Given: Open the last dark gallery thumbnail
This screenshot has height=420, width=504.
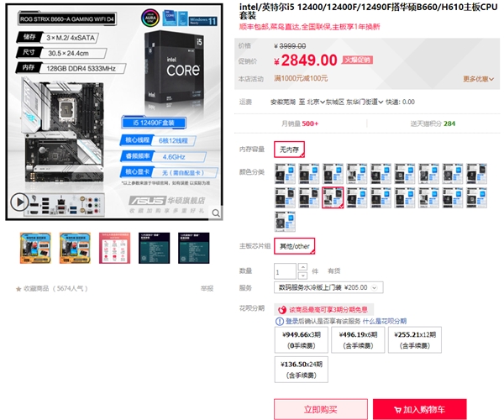Looking at the screenshot, I should pyautogui.click(x=194, y=248).
